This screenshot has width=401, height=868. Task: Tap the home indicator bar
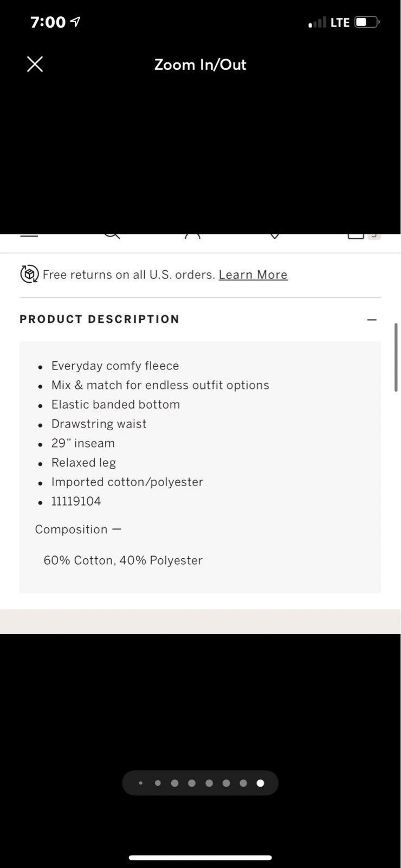200,858
